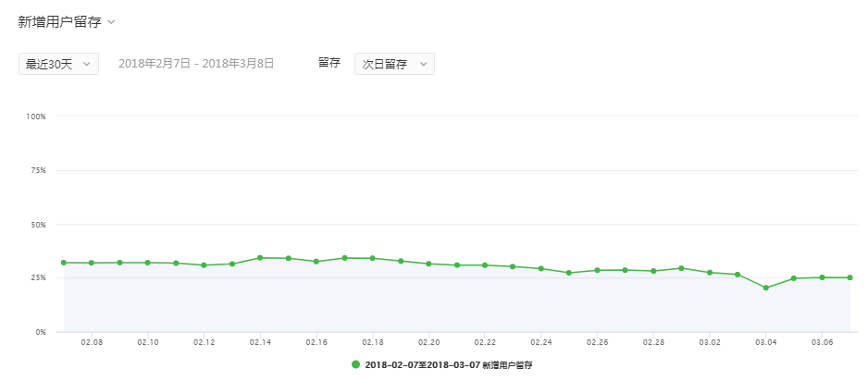The width and height of the screenshot is (868, 381).
Task: Click the green legend dot marker
Action: click(356, 365)
